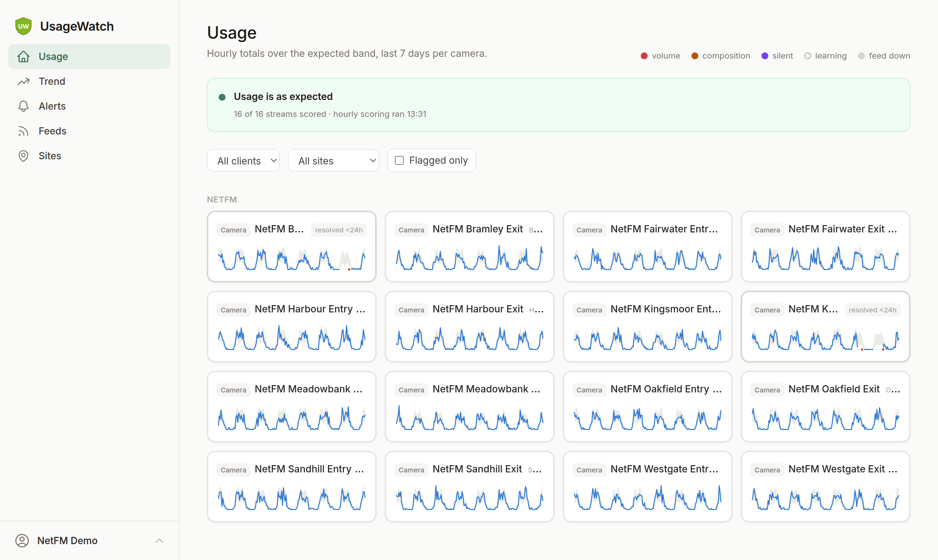Click the Feeds RSS icon

(x=23, y=131)
